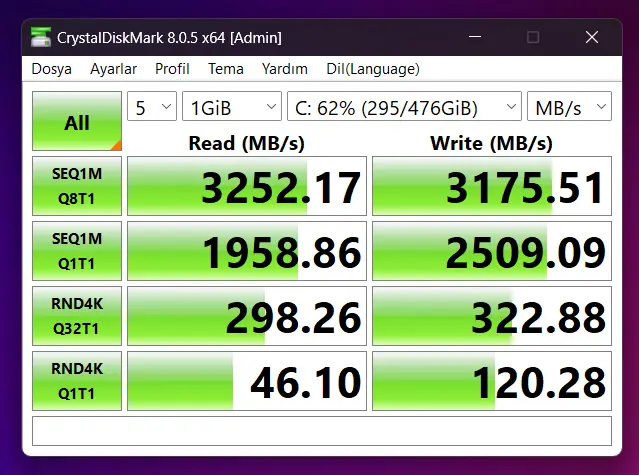
Task: Select the 46.10 read result
Action: [247, 381]
